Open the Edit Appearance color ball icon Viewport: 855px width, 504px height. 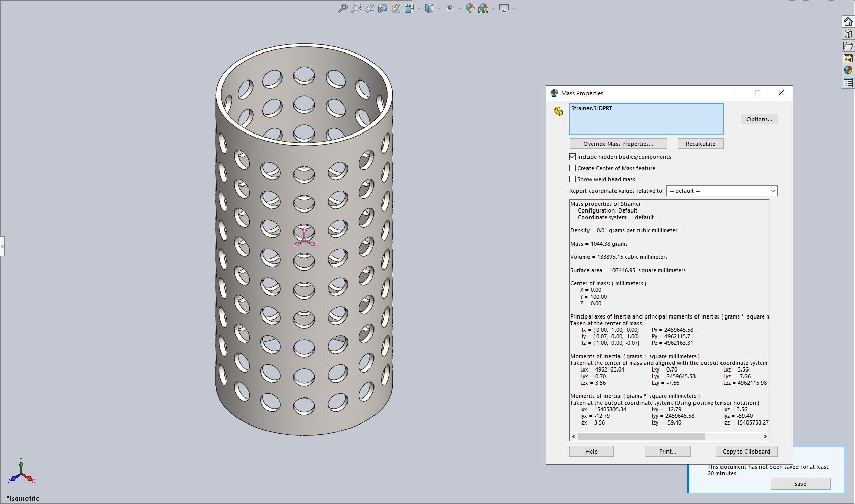470,8
